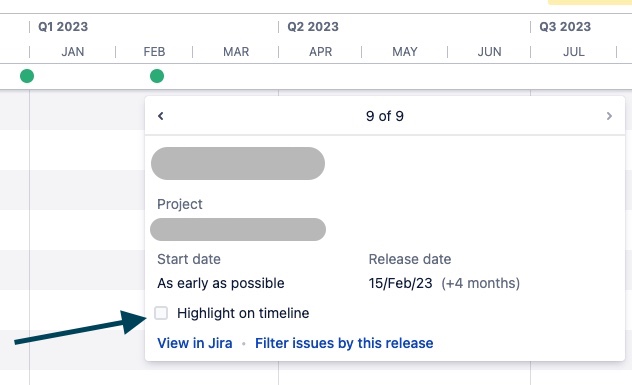Click the APR month label
632x385 pixels.
click(321, 52)
